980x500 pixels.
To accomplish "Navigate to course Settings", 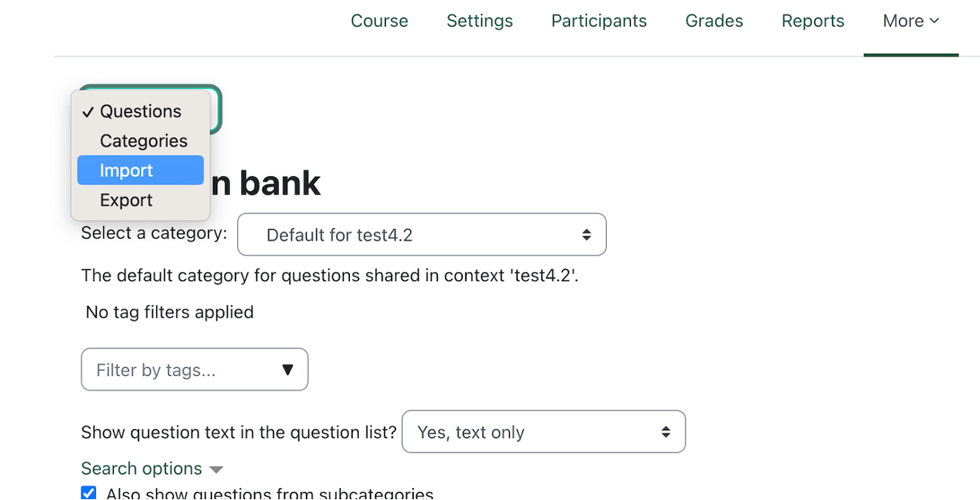I will click(x=480, y=22).
